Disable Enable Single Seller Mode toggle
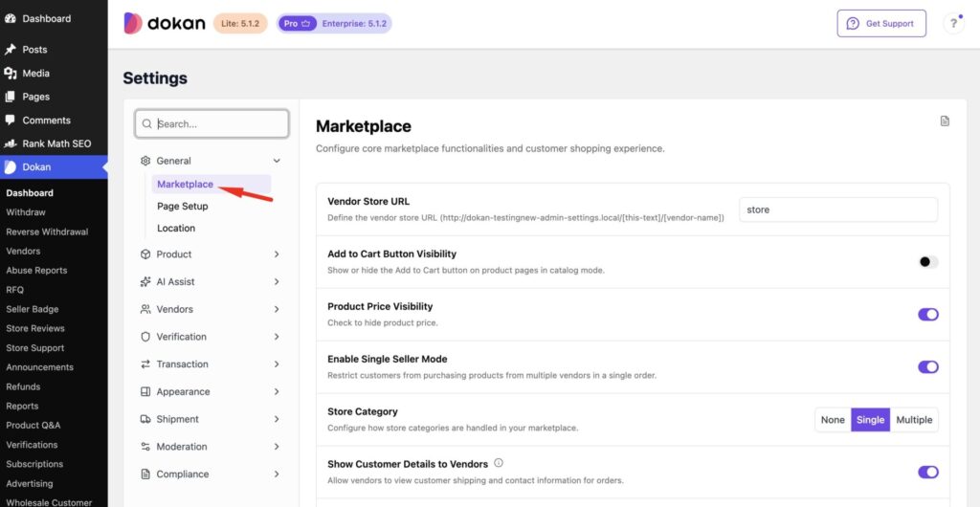 [928, 367]
